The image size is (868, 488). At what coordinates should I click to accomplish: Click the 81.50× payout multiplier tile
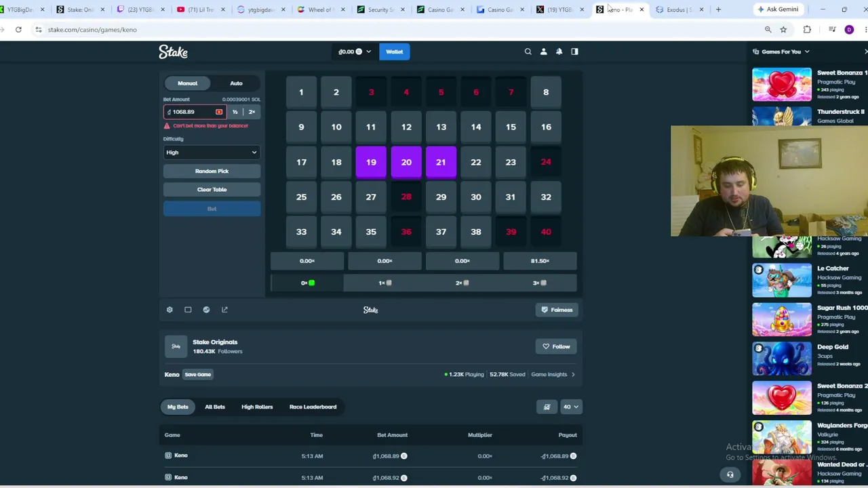click(x=540, y=261)
